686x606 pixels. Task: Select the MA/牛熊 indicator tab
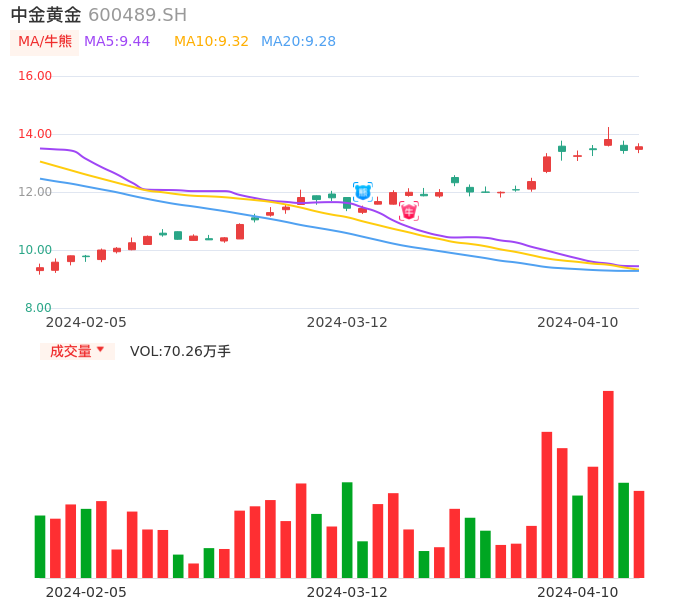click(x=44, y=41)
